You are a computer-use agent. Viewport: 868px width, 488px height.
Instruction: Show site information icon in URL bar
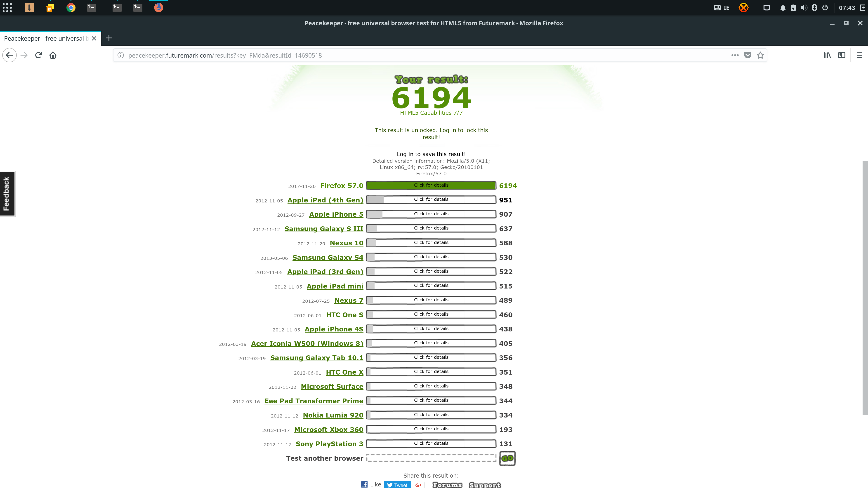pos(121,55)
